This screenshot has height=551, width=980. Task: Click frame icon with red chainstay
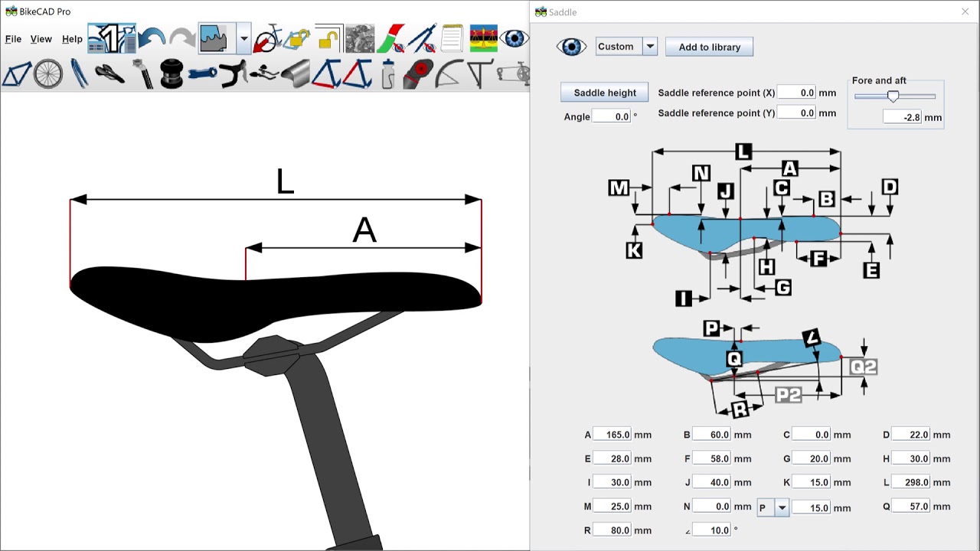click(326, 74)
